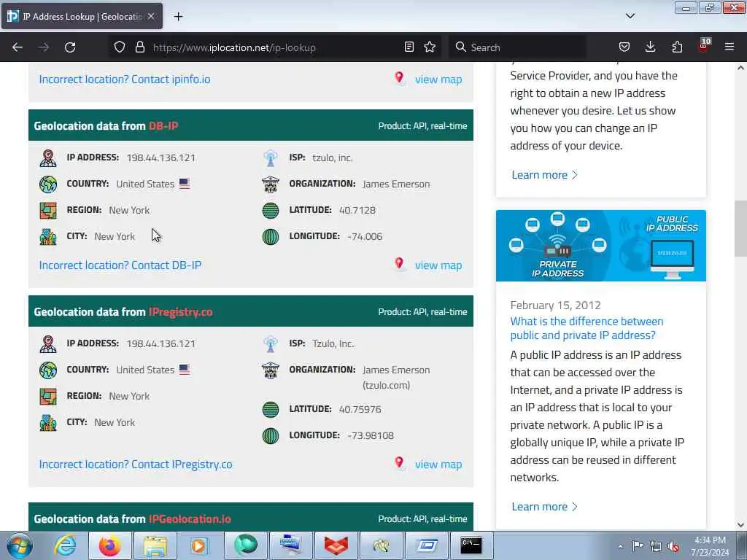747x560 pixels.
Task: Open Pocket save icon
Action: point(624,47)
